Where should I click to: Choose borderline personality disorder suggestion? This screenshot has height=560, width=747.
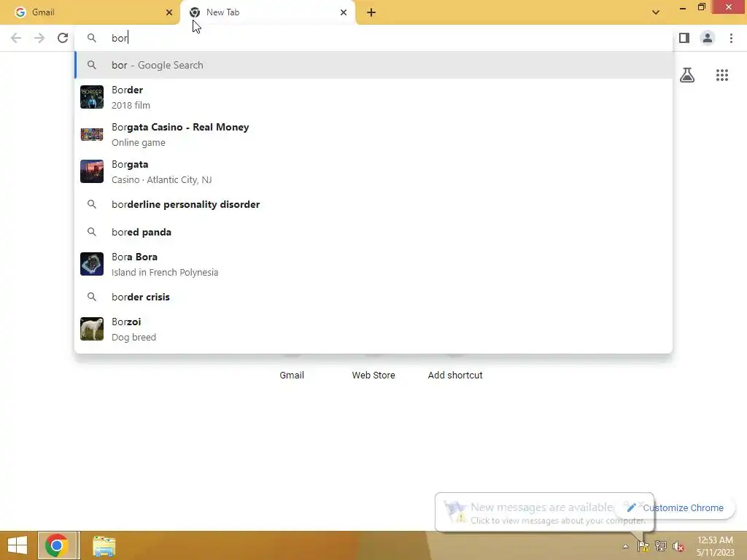point(374,204)
